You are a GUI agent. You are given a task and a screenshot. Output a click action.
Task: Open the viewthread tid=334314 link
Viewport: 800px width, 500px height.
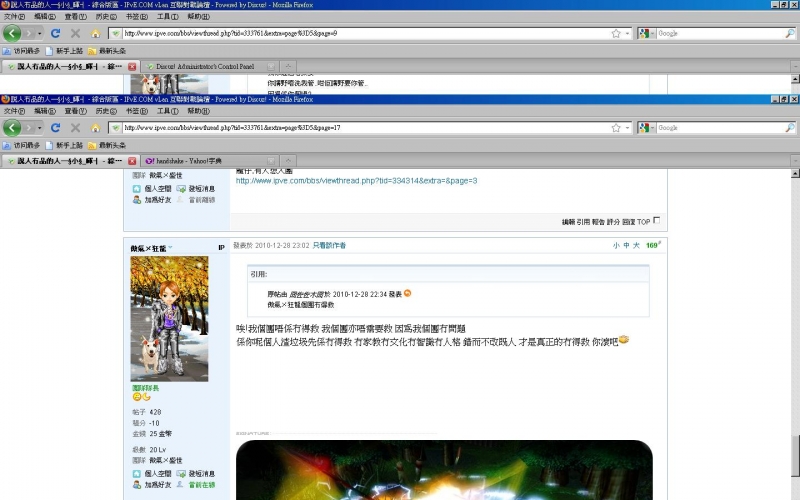click(x=356, y=181)
